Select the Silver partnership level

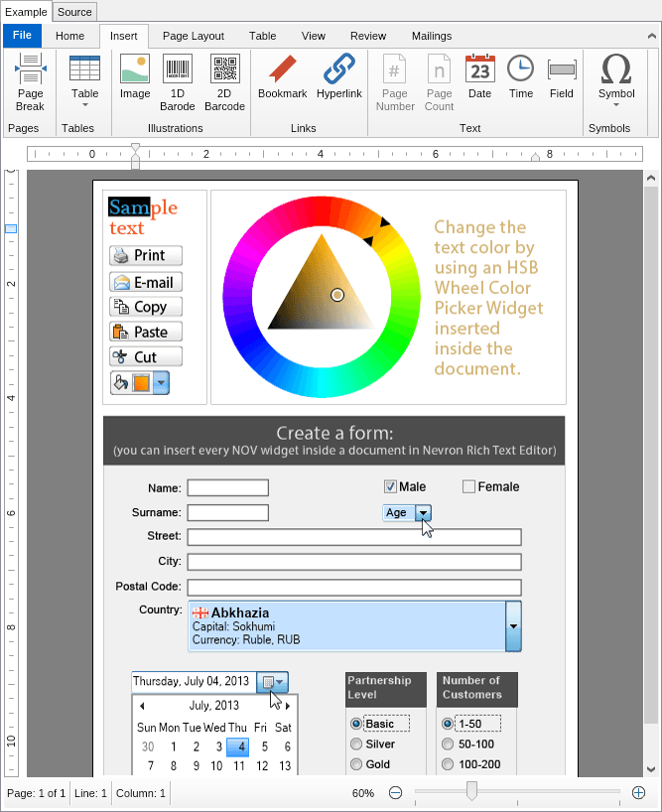click(x=356, y=744)
